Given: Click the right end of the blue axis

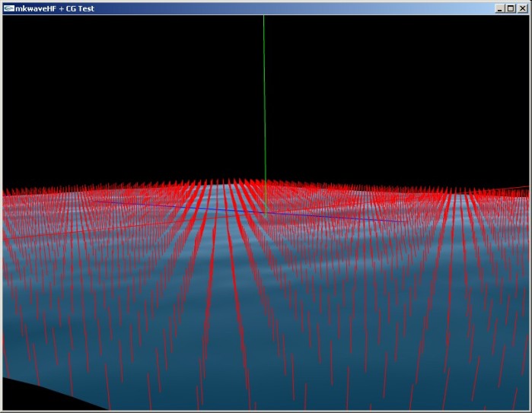Looking at the screenshot, I should pos(403,221).
